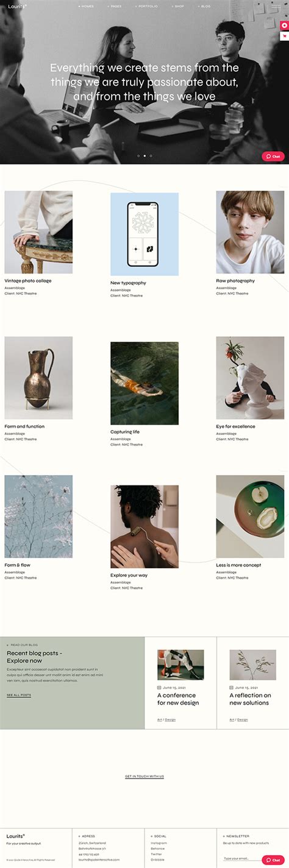The height and width of the screenshot is (868, 289).
Task: Click the See All Posts link
Action: click(x=19, y=695)
